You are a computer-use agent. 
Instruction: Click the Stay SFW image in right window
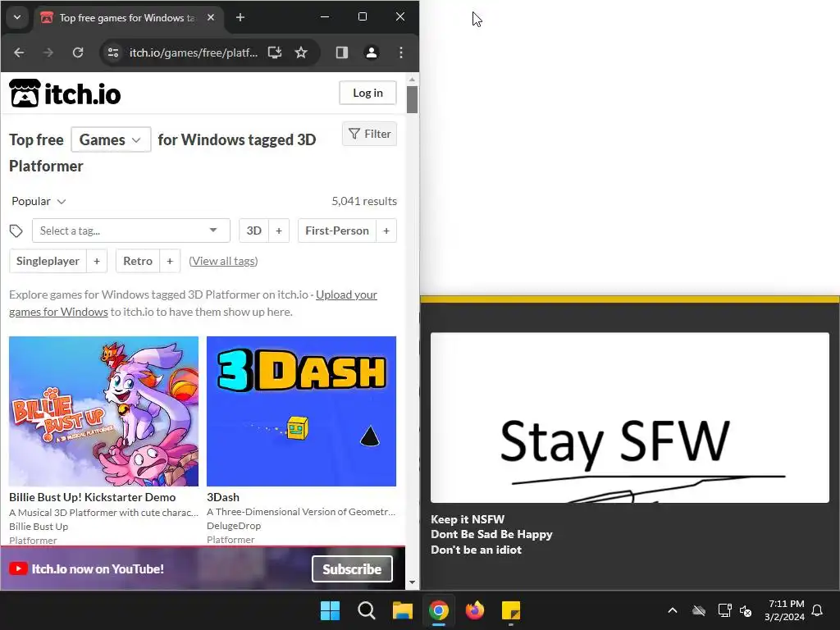[x=630, y=418]
